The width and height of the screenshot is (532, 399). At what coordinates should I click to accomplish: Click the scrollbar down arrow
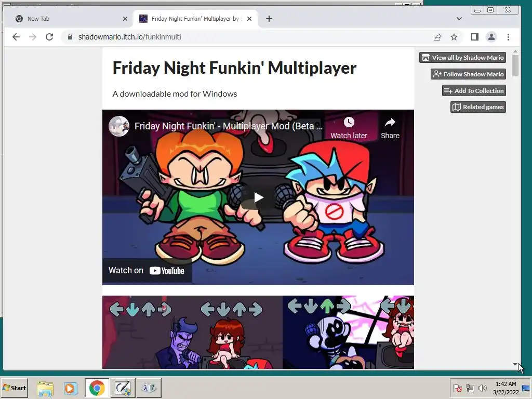(515, 364)
